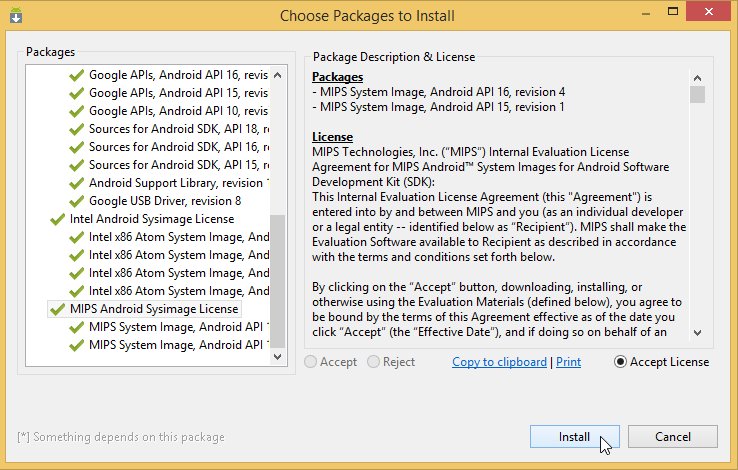Click the Package Description & License group label
Screen dimensions: 738x470
(394, 57)
